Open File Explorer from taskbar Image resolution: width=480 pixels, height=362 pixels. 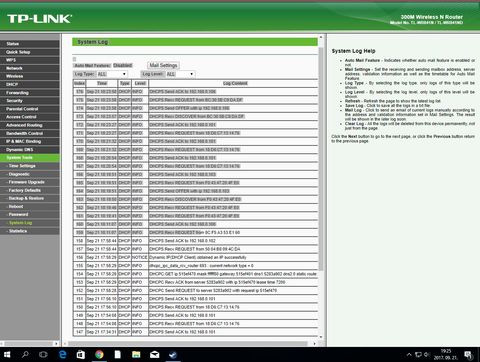click(136, 354)
